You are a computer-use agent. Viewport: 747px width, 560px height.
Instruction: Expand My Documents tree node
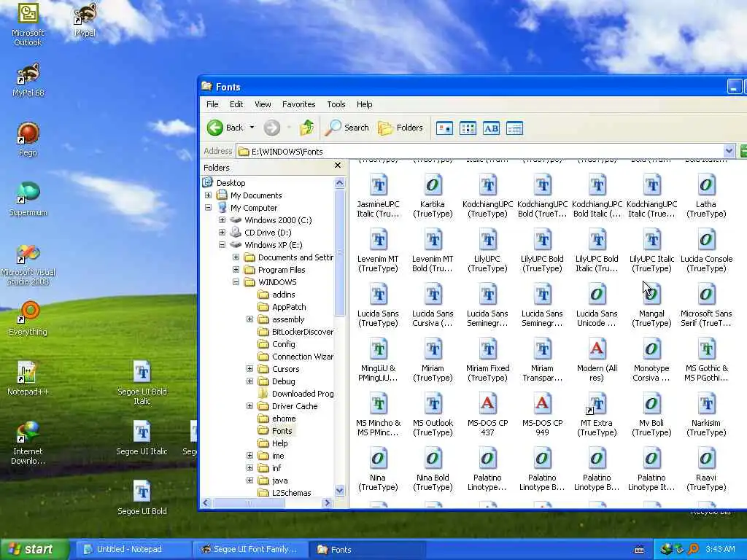pyautogui.click(x=208, y=195)
